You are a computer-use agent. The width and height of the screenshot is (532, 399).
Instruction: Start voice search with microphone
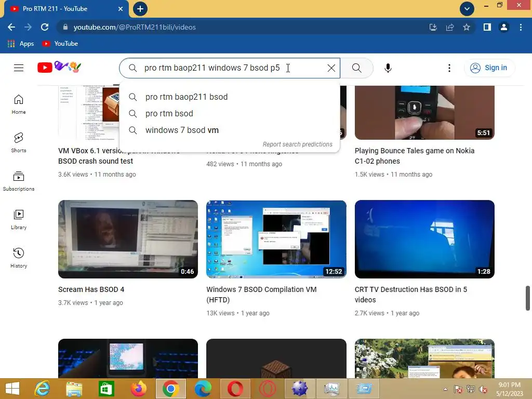(388, 68)
